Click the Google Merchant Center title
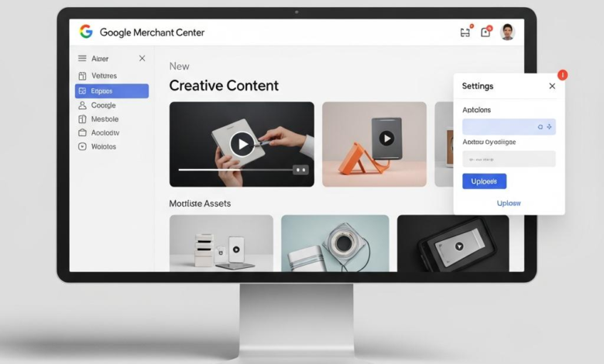Screen dimensions: 604x364 tap(152, 33)
